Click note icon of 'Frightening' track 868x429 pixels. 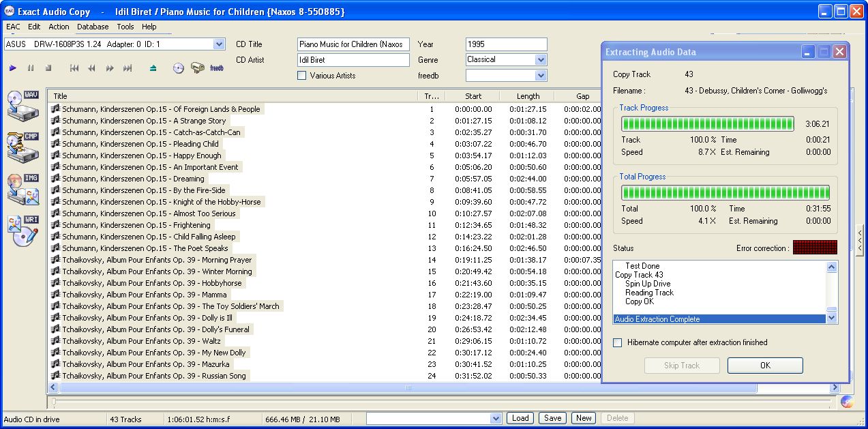(x=56, y=225)
